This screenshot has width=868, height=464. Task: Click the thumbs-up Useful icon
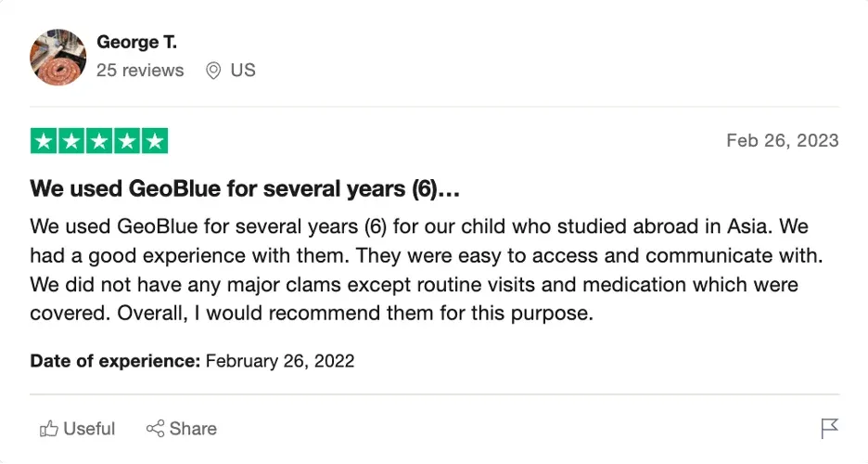click(x=48, y=429)
